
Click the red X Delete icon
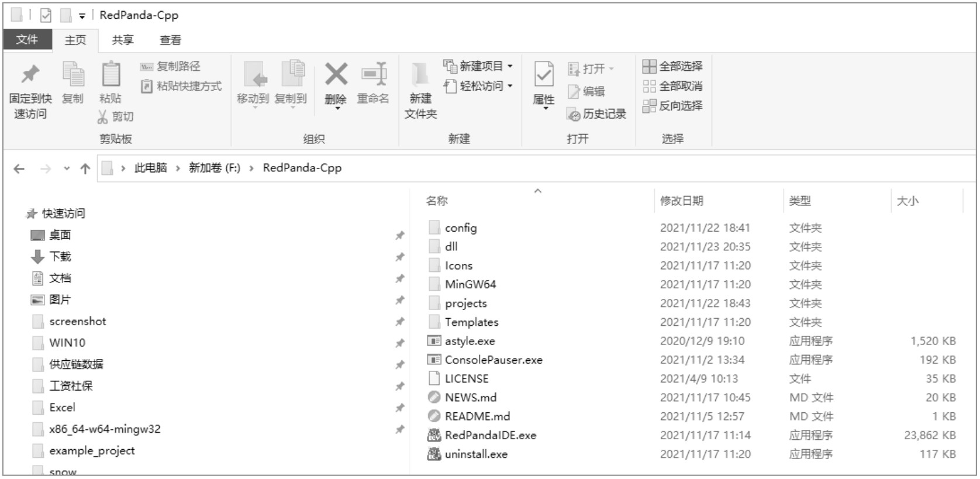pos(336,75)
